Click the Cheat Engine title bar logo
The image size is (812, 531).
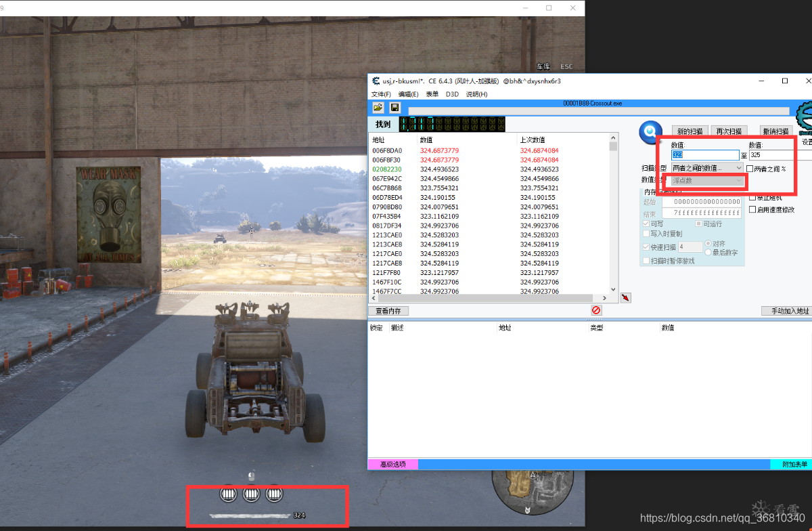[x=376, y=81]
